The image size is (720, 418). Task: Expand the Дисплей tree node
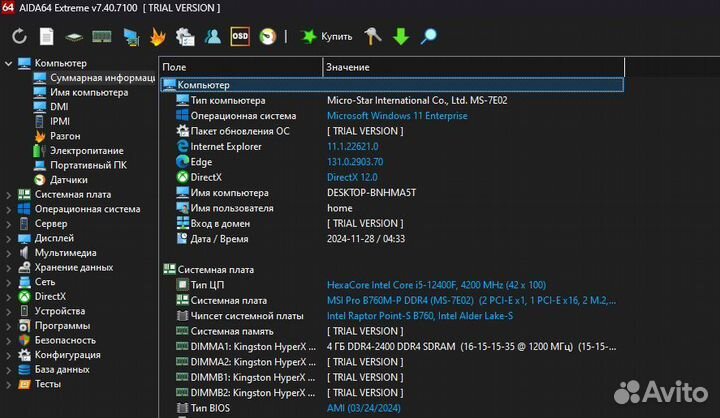pos(8,238)
